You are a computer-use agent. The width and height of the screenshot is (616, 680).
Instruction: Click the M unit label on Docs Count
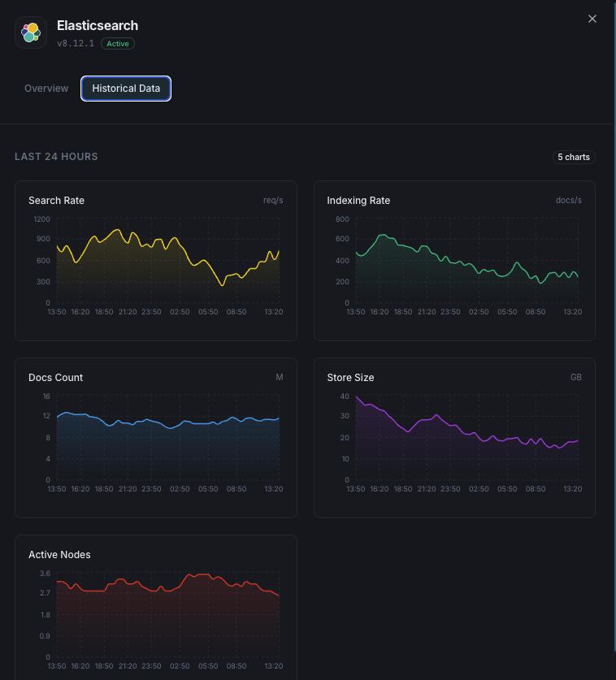[x=279, y=377]
